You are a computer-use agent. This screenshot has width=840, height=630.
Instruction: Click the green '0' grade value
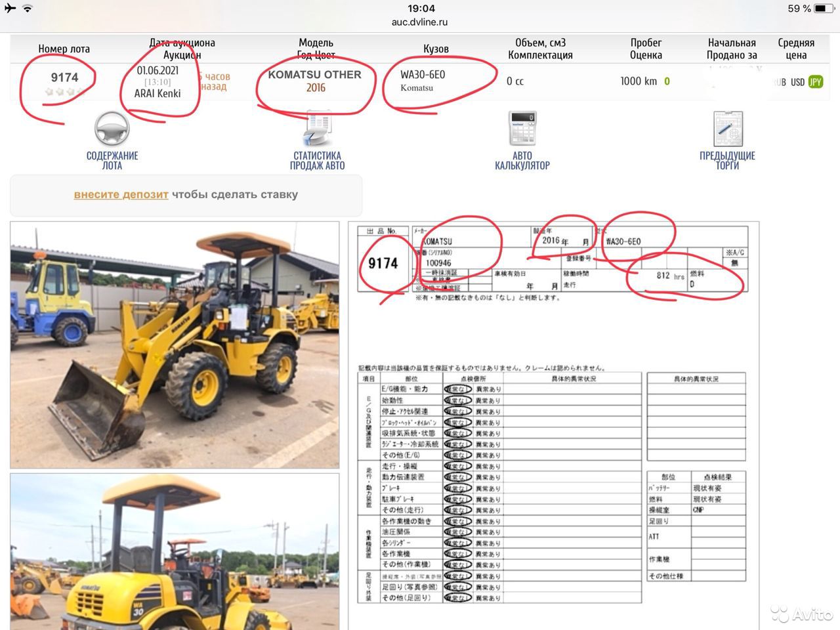(x=667, y=81)
